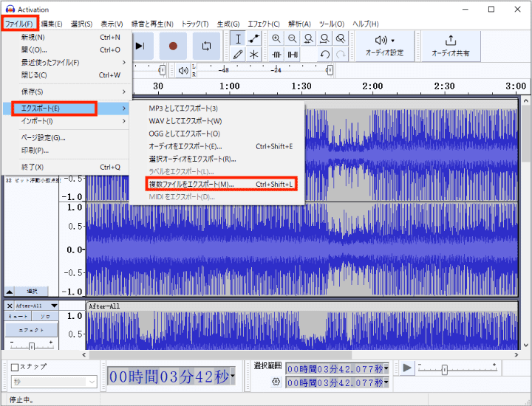Select the Envelope tool
This screenshot has width=532, height=406.
[x=253, y=38]
